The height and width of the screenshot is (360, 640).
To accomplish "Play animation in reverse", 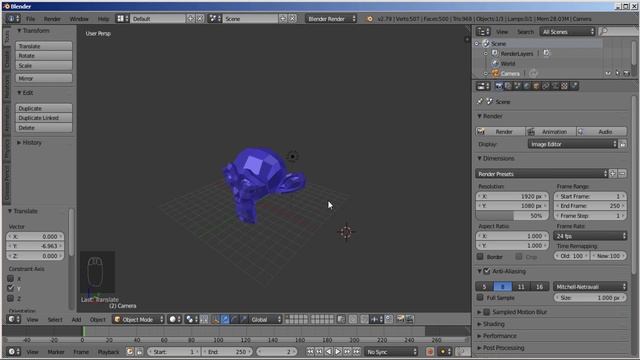I will [x=329, y=351].
